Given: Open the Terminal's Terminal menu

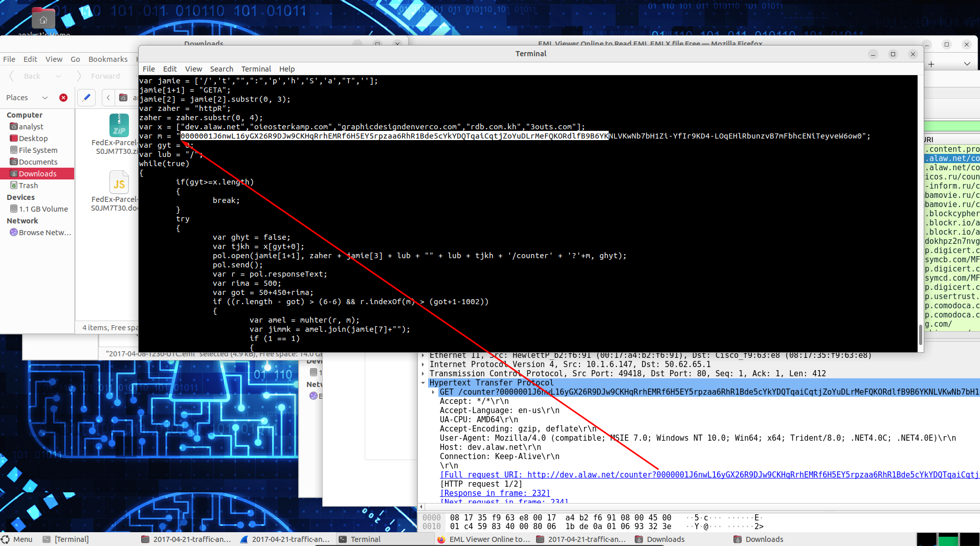Looking at the screenshot, I should pyautogui.click(x=256, y=69).
